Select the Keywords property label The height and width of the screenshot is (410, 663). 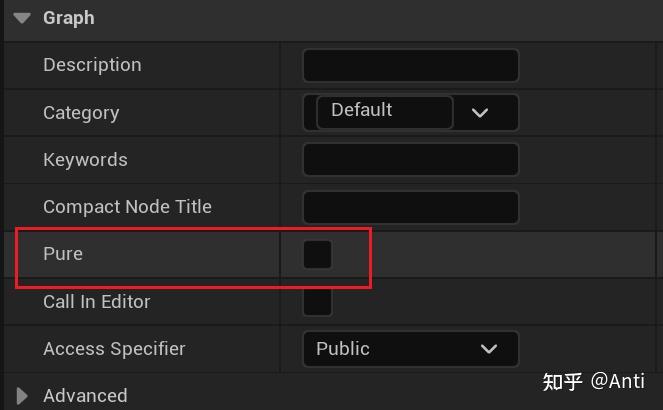[x=85, y=160]
